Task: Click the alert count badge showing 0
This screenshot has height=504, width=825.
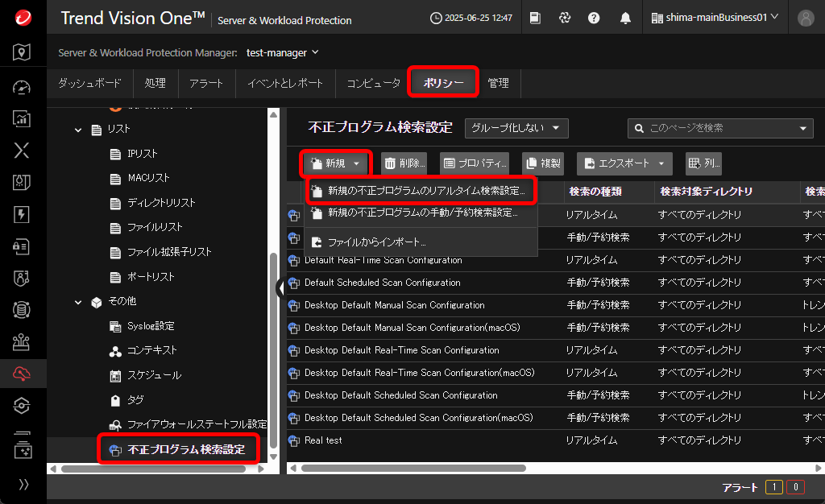Action: pos(795,487)
